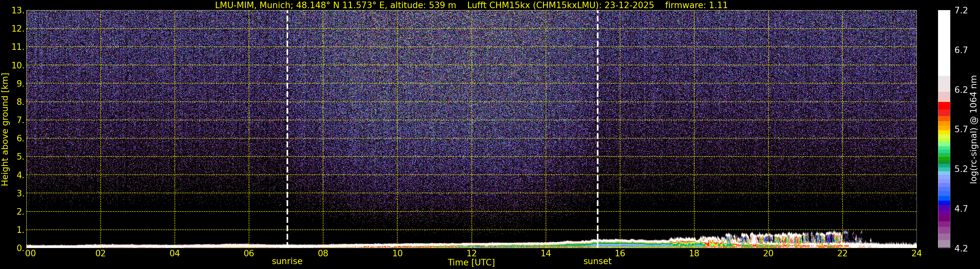Image resolution: width=980 pixels, height=269 pixels.
Task: Click the "log(rc-signal) @ 1064 nm" colorbar title
Action: (973, 129)
